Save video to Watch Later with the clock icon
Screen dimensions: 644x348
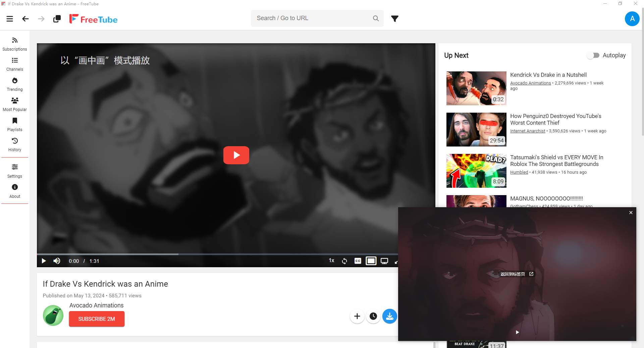click(x=373, y=316)
